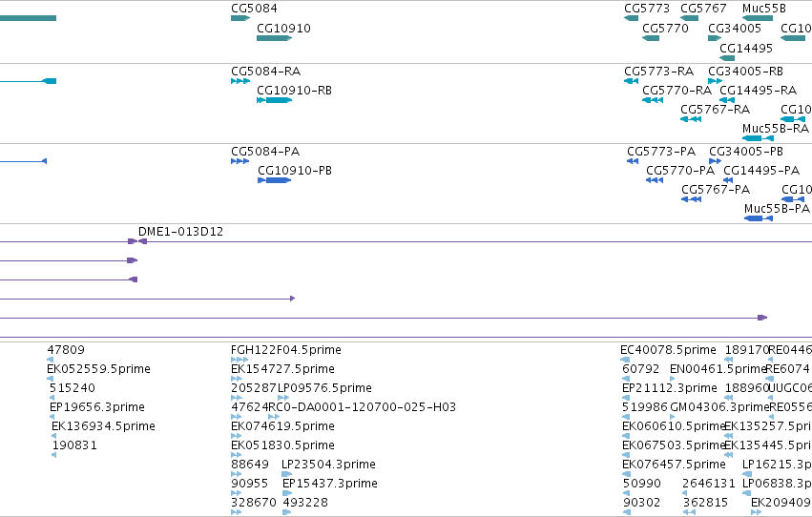Image resolution: width=812 pixels, height=517 pixels.
Task: Click the 2646131 EST label
Action: [x=709, y=484]
